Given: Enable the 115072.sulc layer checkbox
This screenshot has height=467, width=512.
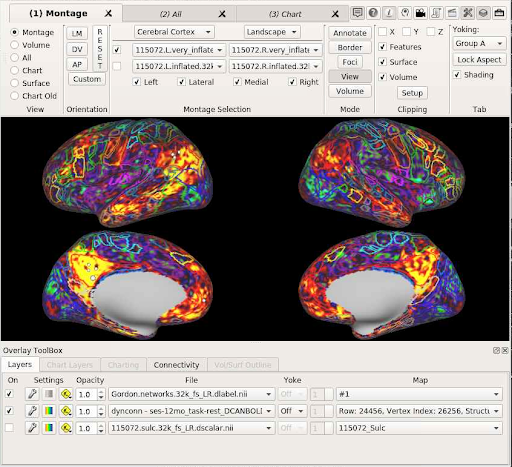Looking at the screenshot, I should [x=10, y=428].
